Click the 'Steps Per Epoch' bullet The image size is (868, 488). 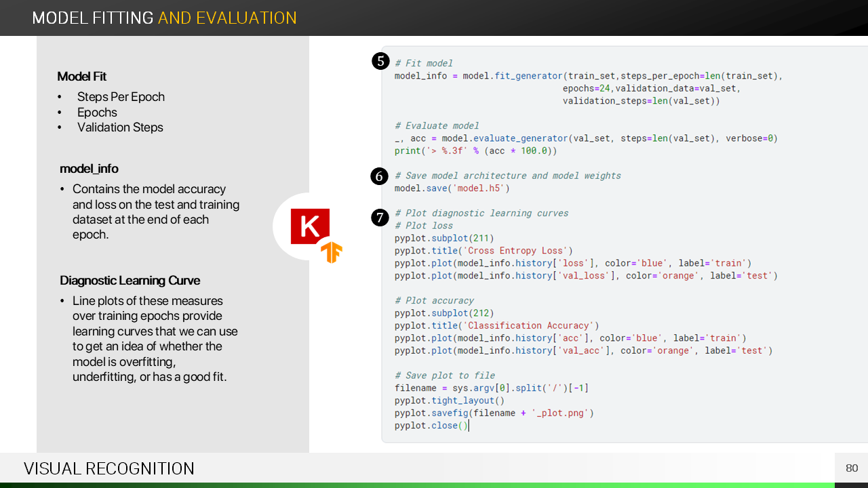[x=121, y=97]
